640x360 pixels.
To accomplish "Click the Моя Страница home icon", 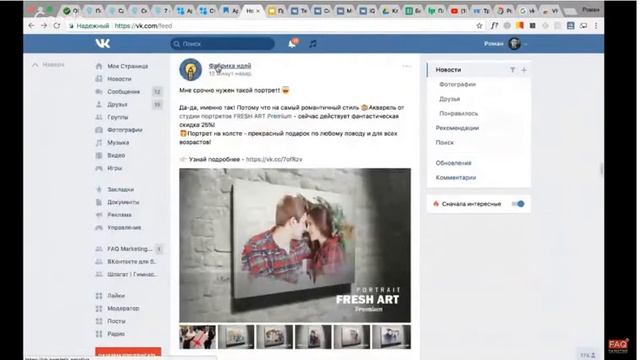I will coord(99,66).
